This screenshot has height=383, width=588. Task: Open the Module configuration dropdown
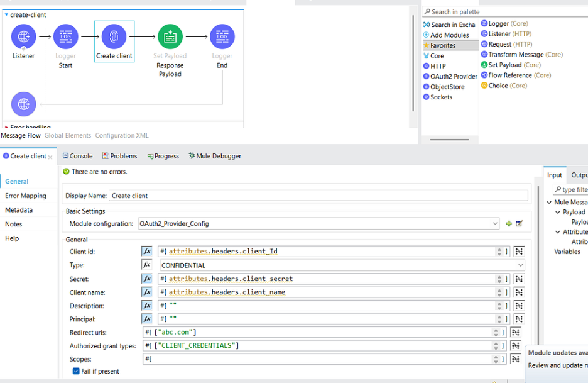click(x=496, y=223)
